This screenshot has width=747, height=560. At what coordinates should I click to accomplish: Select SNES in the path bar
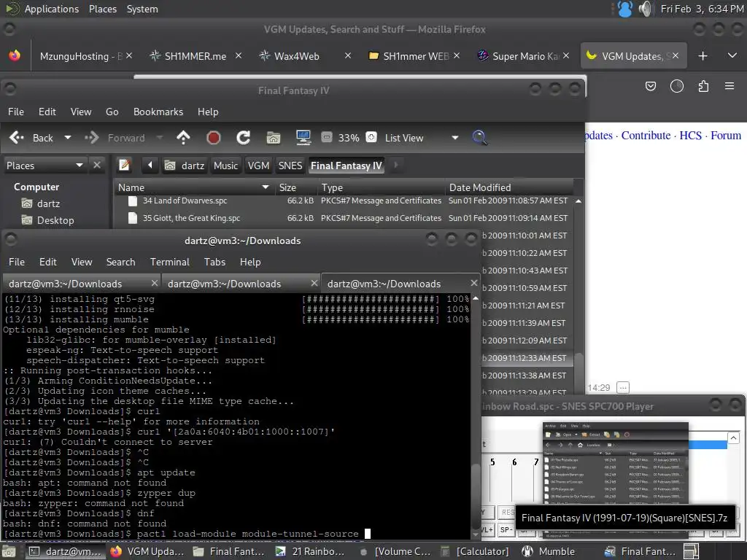click(290, 166)
